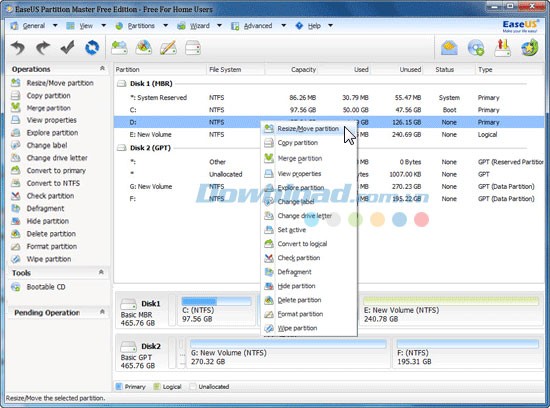The image size is (550, 408).
Task: Select the C: (NTFS) block in Disk1 map
Action: (216, 310)
